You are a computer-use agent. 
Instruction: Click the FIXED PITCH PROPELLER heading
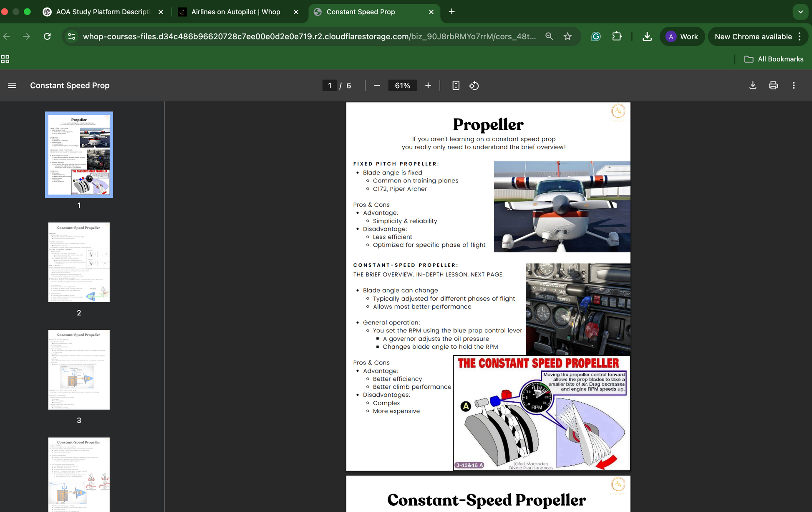[396, 164]
